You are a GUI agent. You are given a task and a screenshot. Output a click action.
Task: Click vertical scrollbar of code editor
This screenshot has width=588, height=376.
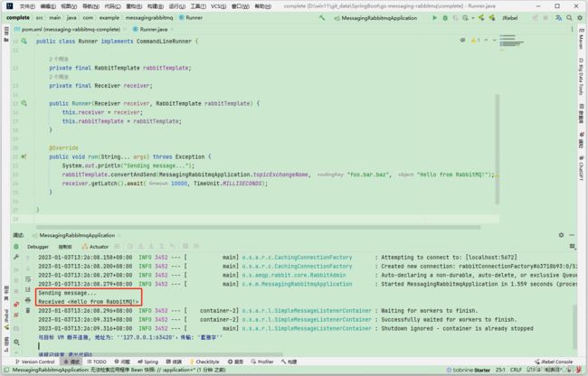pyautogui.click(x=498, y=149)
